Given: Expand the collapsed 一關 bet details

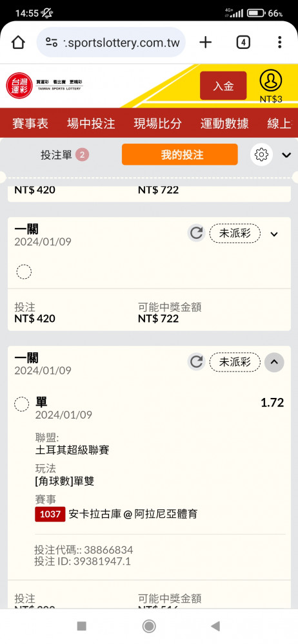Looking at the screenshot, I should [274, 234].
